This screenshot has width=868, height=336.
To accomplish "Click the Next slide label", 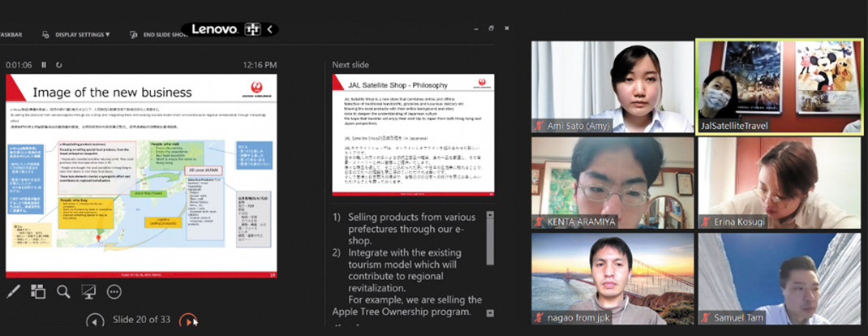I will [x=350, y=65].
